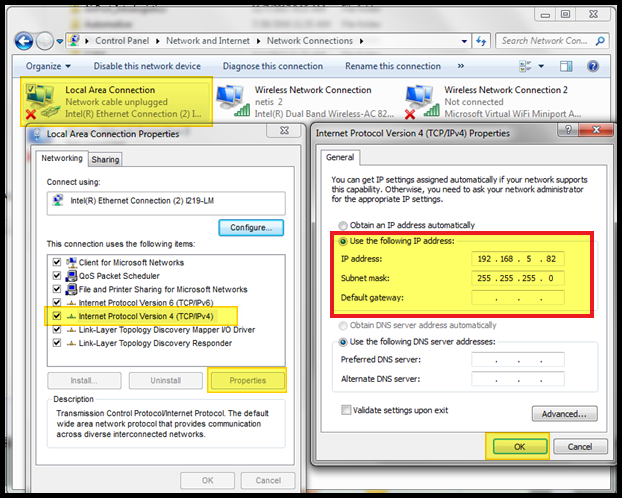Click the Install button

click(84, 381)
